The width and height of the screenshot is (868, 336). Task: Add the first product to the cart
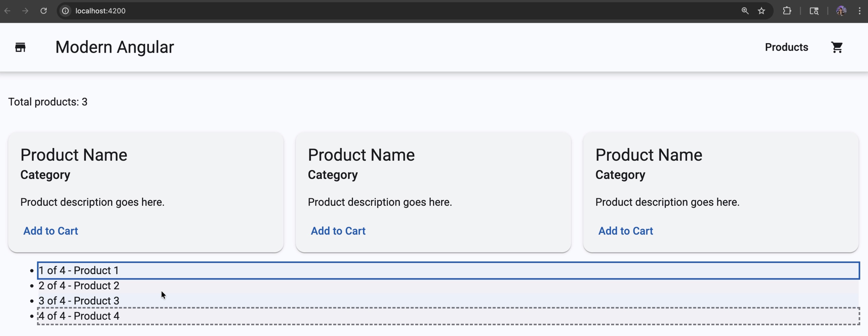(51, 231)
